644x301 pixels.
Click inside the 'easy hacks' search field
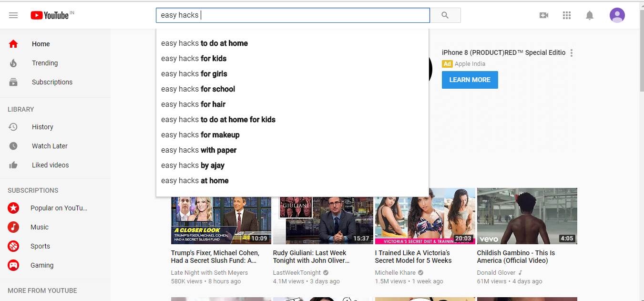click(293, 15)
